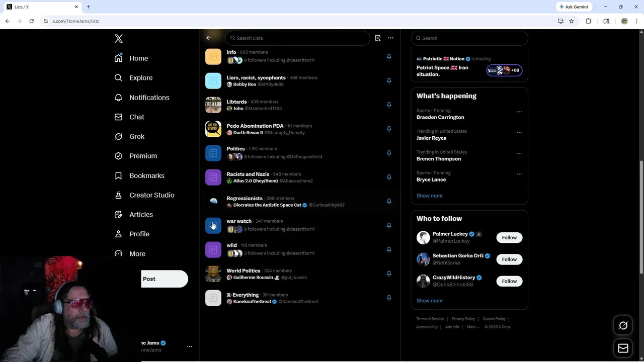Toggle pin for Regressionists list
Viewport: 644px width, 362px height.
pos(389,201)
